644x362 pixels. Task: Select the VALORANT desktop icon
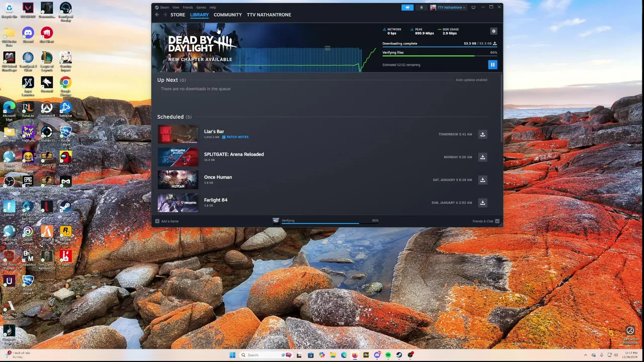28,10
